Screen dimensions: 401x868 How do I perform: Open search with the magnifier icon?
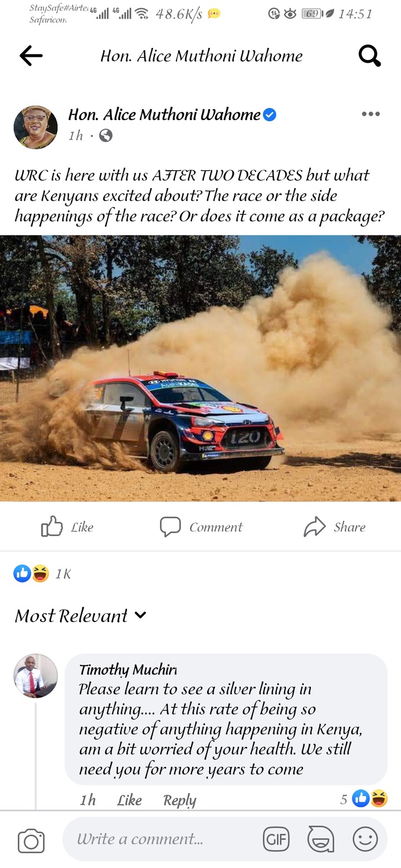[369, 56]
